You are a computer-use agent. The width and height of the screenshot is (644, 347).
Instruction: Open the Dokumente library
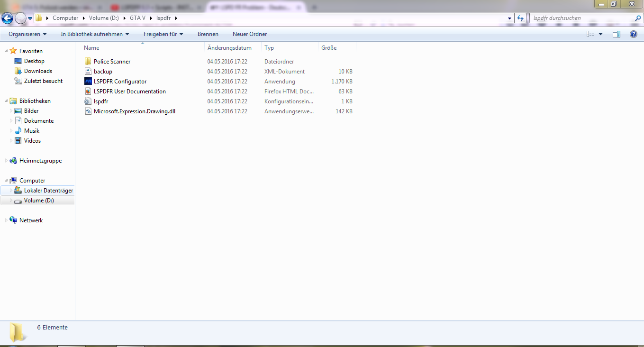(x=39, y=121)
